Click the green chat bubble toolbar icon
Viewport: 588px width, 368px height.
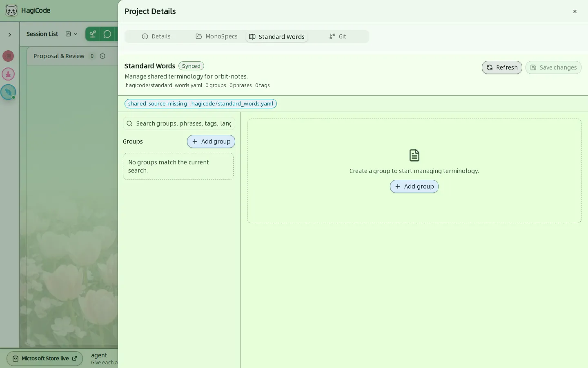click(x=107, y=34)
